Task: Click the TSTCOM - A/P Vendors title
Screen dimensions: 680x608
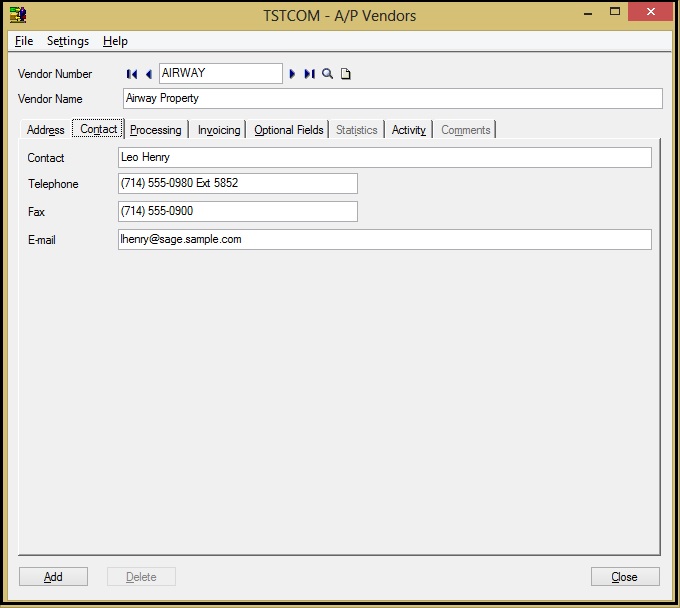Action: click(340, 16)
